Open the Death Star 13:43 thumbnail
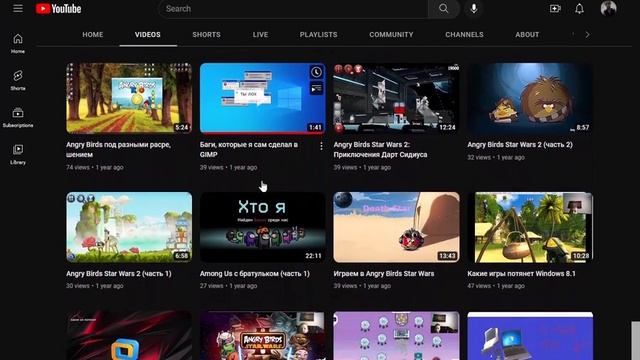The image size is (640, 360). (x=396, y=227)
